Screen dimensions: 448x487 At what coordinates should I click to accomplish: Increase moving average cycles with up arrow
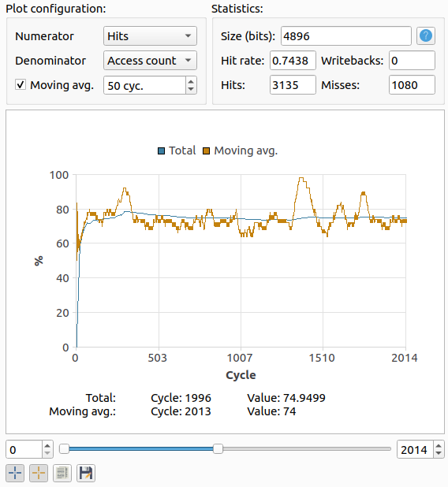191,81
